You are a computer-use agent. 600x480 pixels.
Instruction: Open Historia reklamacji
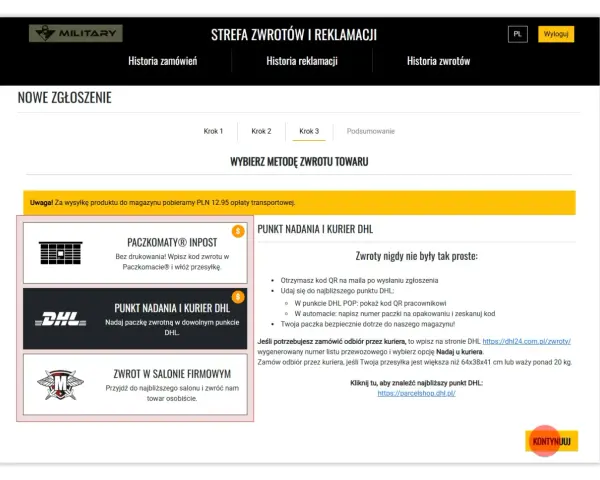coord(302,61)
